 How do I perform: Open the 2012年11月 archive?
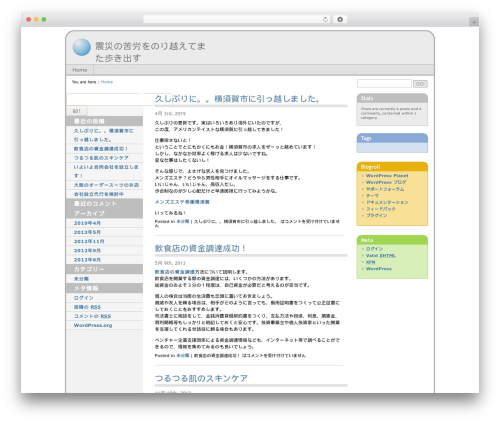click(89, 241)
